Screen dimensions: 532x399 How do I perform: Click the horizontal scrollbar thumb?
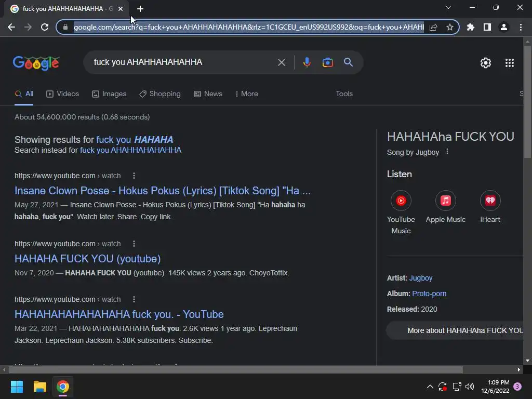(236, 370)
